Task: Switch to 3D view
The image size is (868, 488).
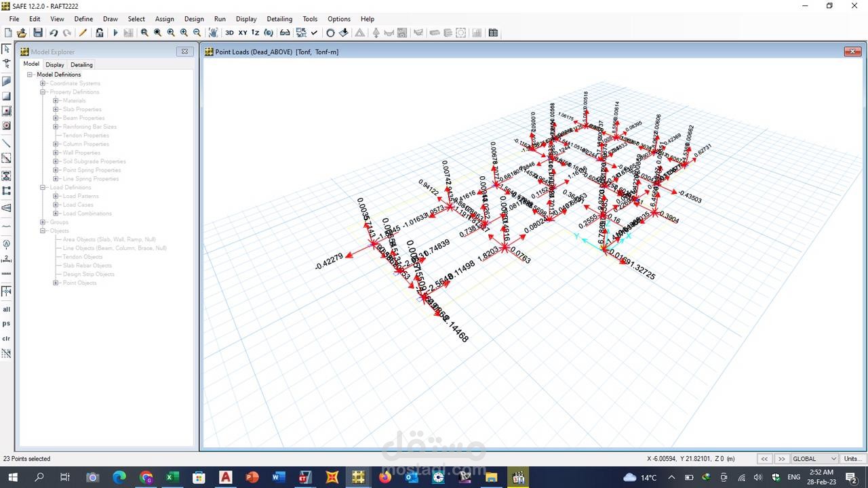Action: point(229,33)
